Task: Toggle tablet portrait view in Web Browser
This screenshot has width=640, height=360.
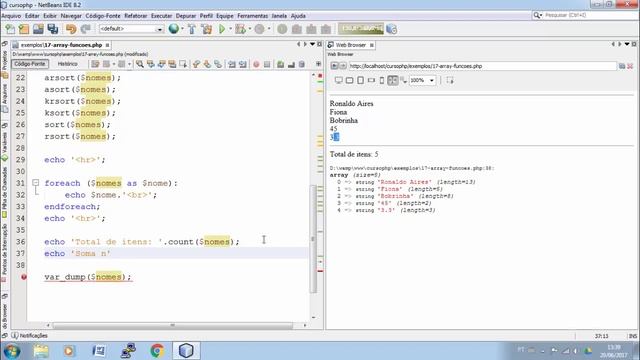Action: point(360,80)
